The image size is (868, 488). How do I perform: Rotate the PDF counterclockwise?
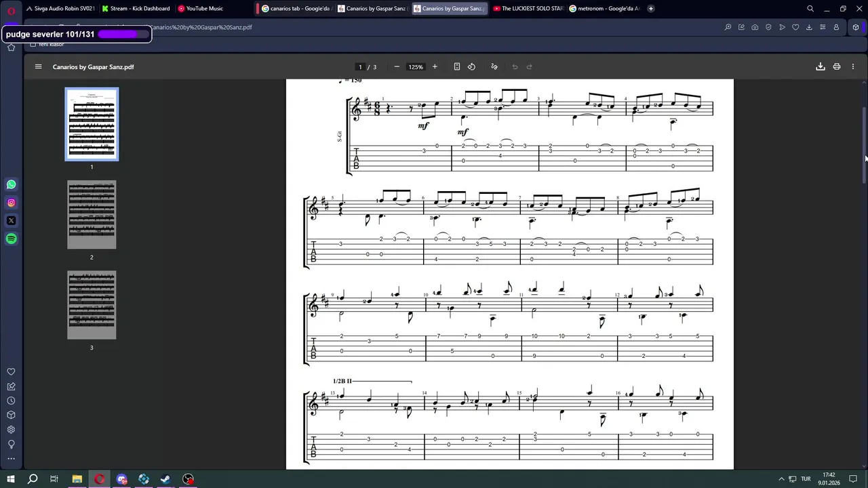[471, 66]
